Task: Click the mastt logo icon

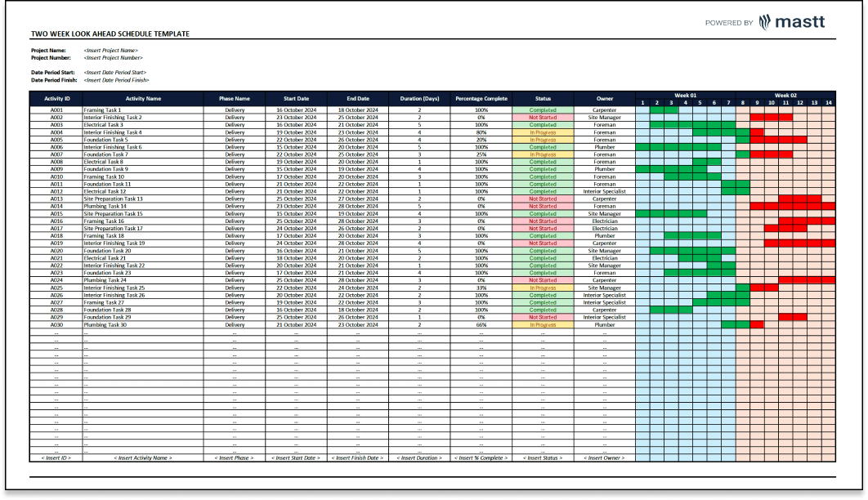Action: [764, 22]
